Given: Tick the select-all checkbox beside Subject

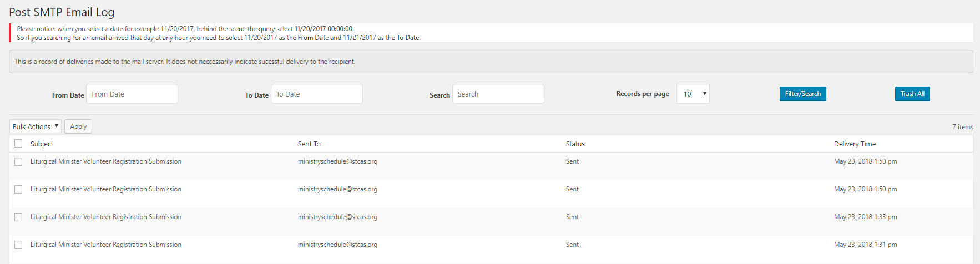Looking at the screenshot, I should tap(18, 144).
